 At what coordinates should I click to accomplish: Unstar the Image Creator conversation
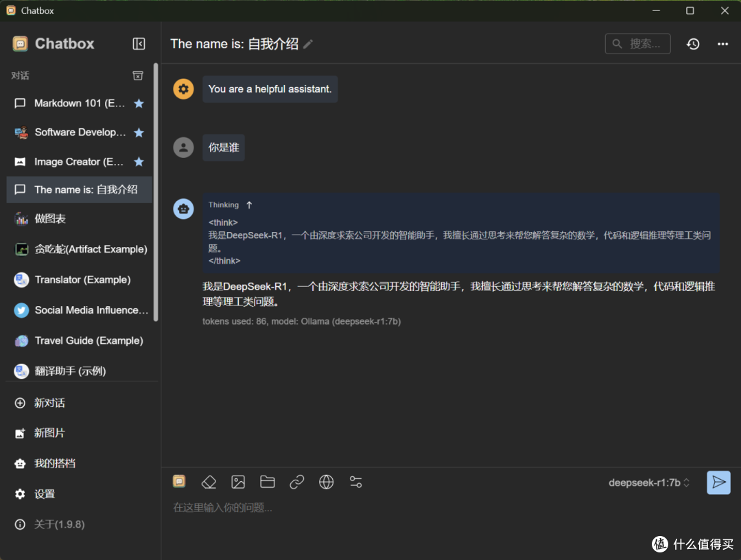click(x=139, y=162)
